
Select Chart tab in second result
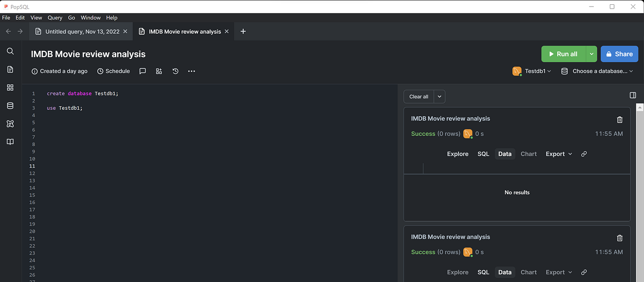tap(529, 272)
